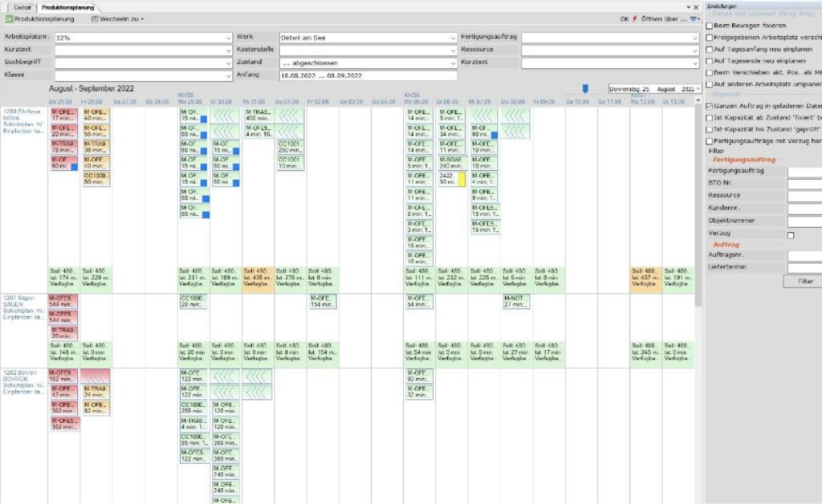Image resolution: width=822 pixels, height=504 pixels.
Task: Open the Wechseln zu menu
Action: coord(119,19)
